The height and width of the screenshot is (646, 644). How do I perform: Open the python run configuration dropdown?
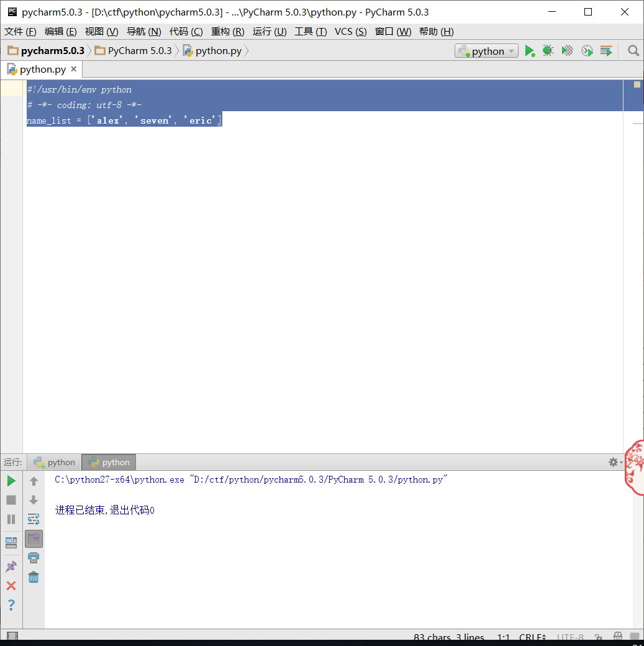pos(487,51)
